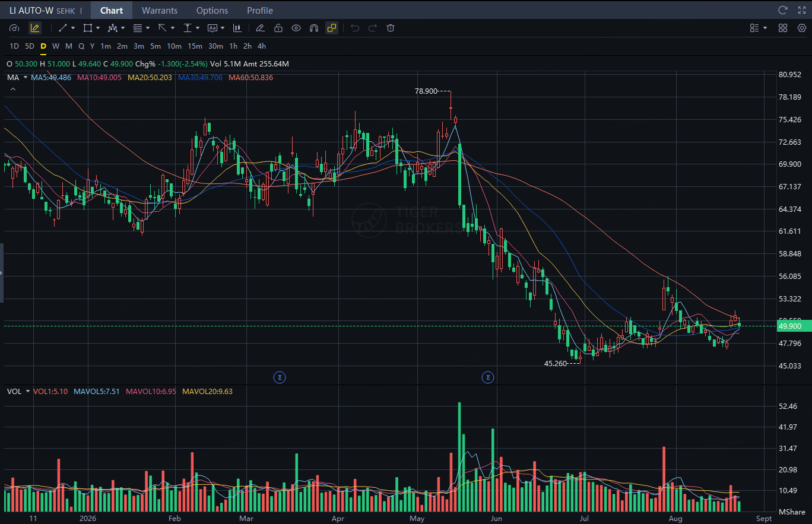Toggle drawings visibility with the eye icon
Viewport: 812px width, 524px height.
click(296, 28)
